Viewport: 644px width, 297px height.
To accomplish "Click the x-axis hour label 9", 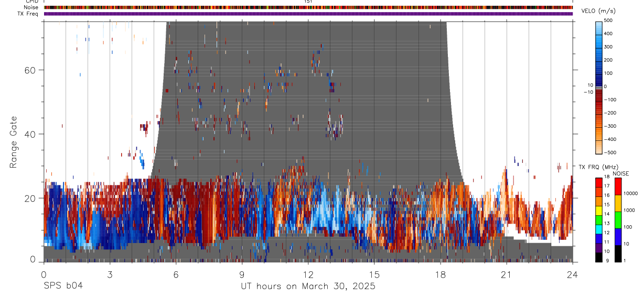I will pos(242,274).
